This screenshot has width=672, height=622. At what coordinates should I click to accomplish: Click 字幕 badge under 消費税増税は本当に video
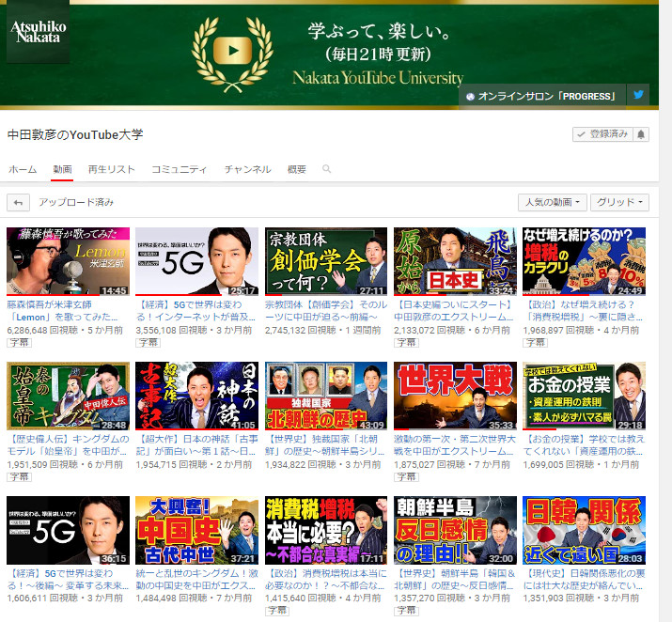point(277,611)
